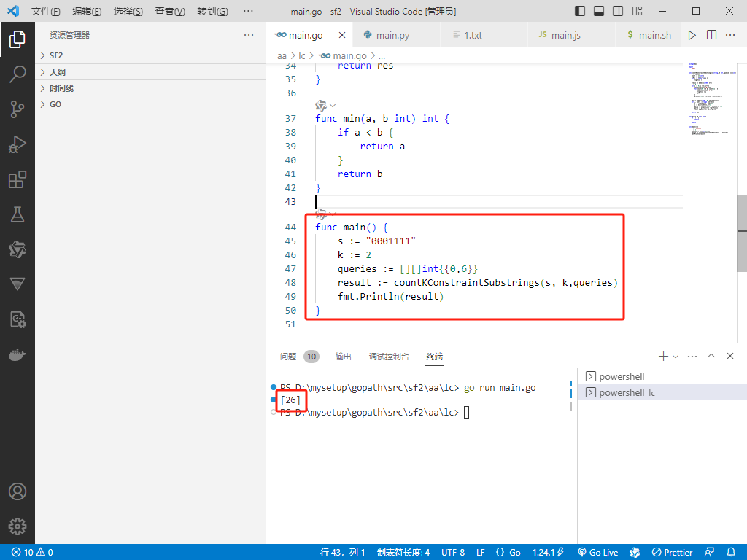Maximize the panel with up chevron
Image resolution: width=747 pixels, height=560 pixels.
point(711,356)
